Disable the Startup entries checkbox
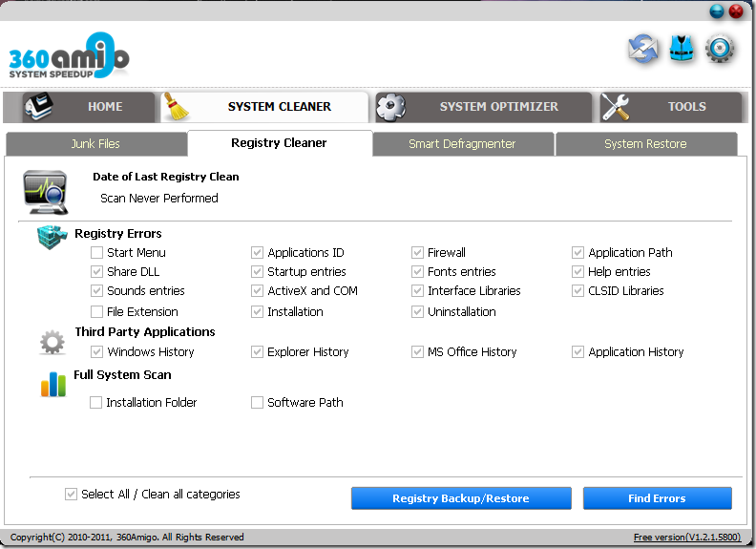 [257, 271]
